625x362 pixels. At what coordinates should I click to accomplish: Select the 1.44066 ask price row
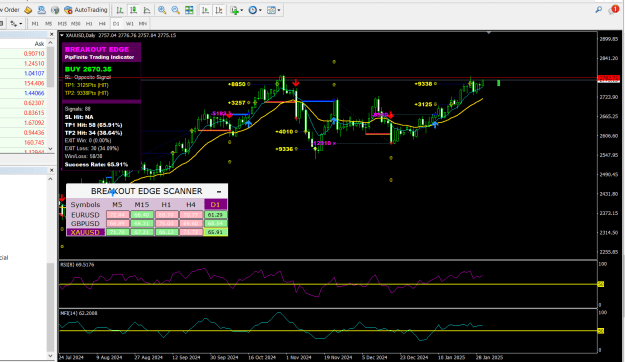23,93
